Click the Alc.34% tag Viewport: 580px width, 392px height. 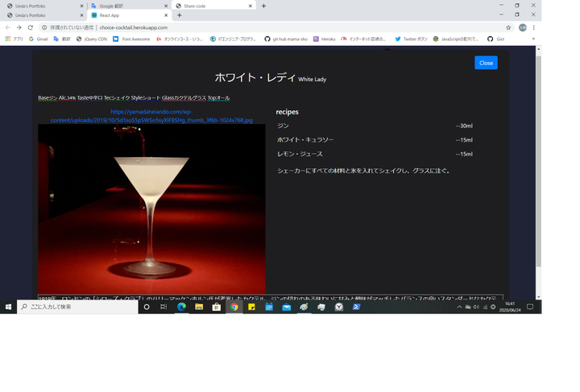[x=67, y=98]
